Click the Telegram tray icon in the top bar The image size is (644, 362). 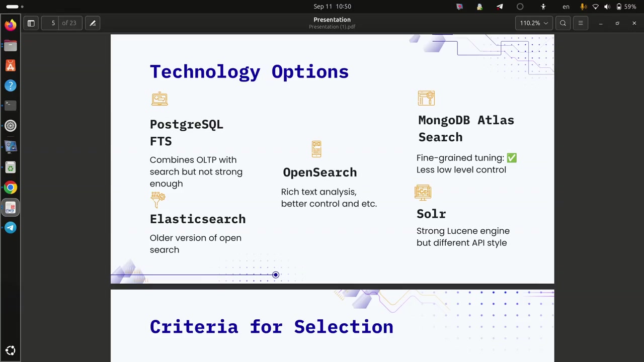click(x=500, y=7)
